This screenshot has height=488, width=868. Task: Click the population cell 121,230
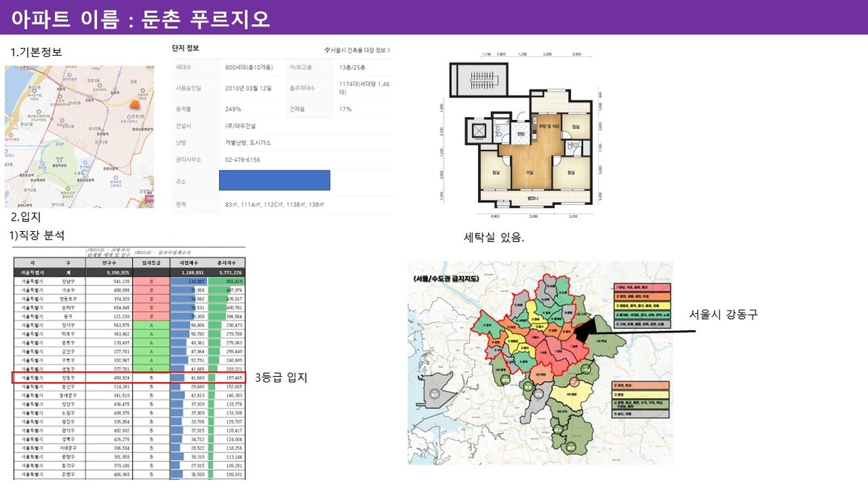coord(108,316)
